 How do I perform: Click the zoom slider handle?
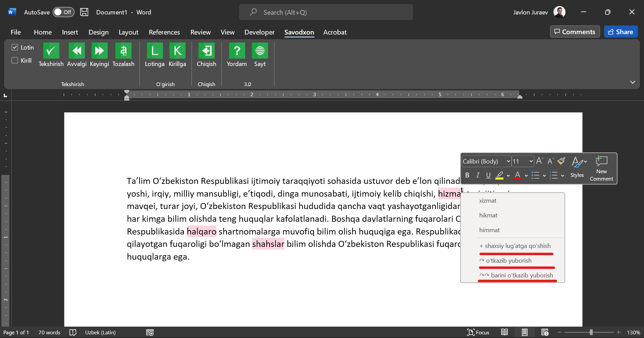[591, 332]
